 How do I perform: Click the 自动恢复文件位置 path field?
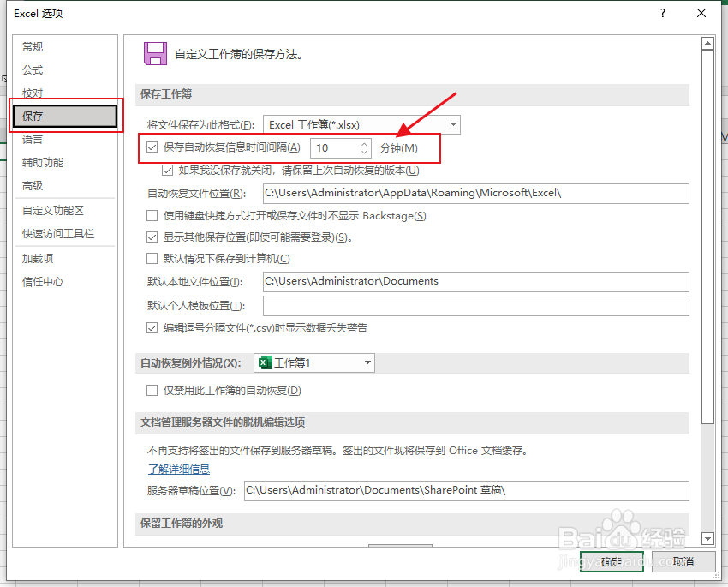click(x=476, y=193)
